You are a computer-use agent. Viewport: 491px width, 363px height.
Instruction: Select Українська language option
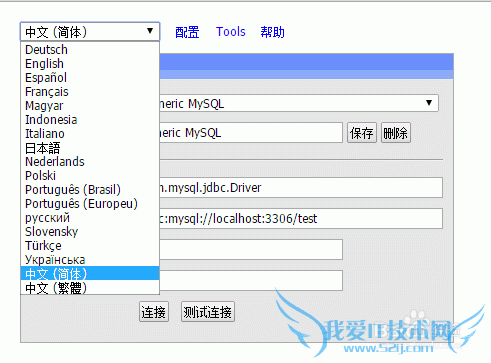tap(90, 259)
